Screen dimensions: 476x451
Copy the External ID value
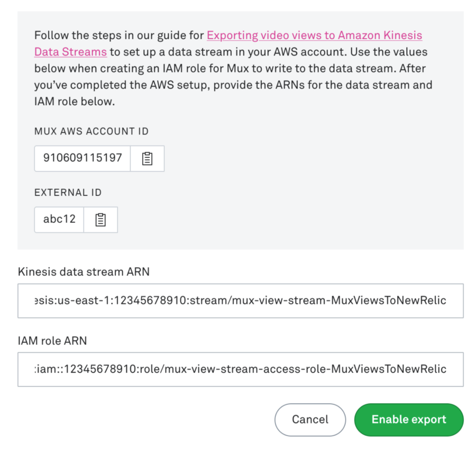point(100,220)
